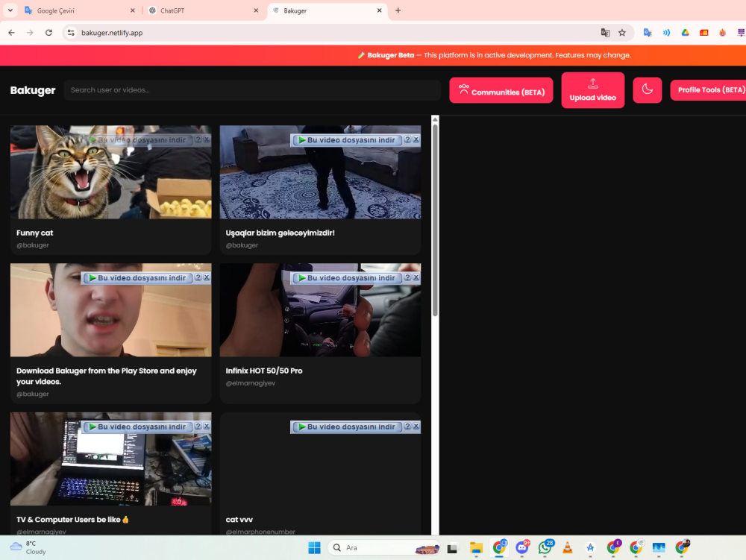This screenshot has height=560, width=746.
Task: Close the ChatGPT tab
Action: coord(256,10)
